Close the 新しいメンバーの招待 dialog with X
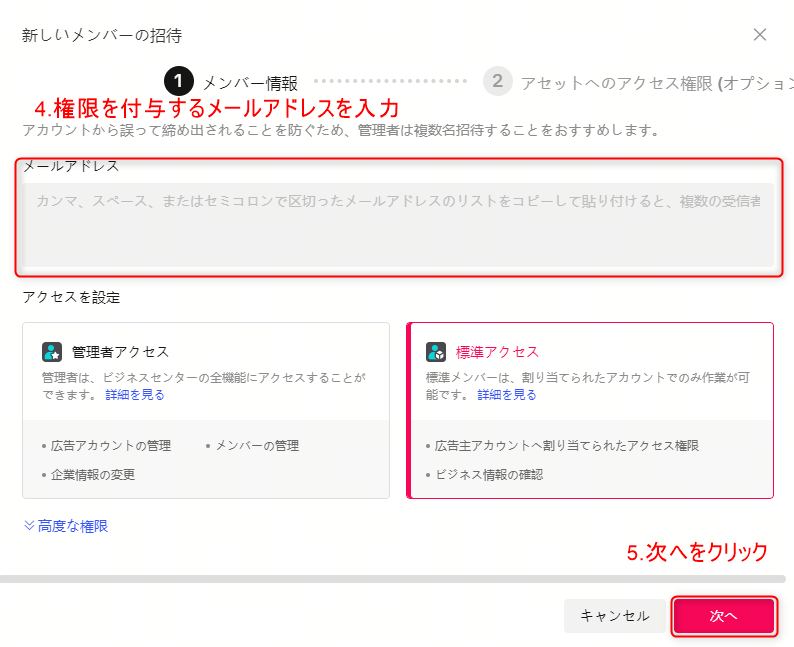Screen dimensions: 794x647 pyautogui.click(x=760, y=35)
